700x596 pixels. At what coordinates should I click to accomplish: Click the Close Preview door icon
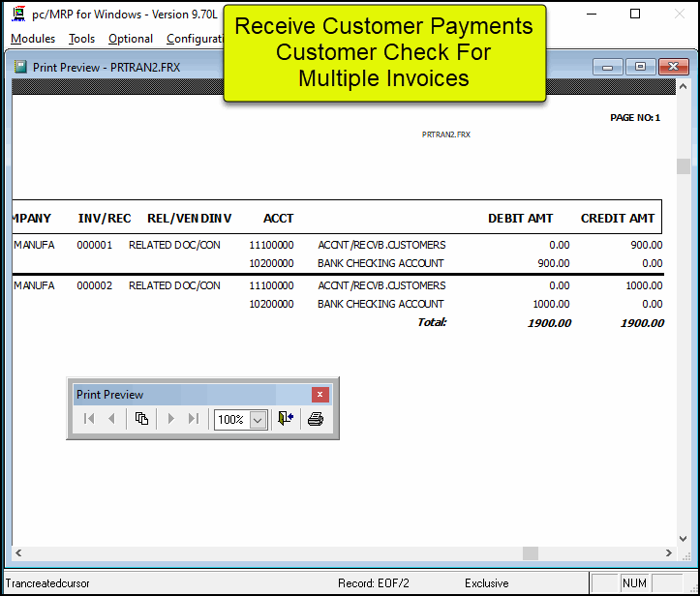click(x=285, y=419)
